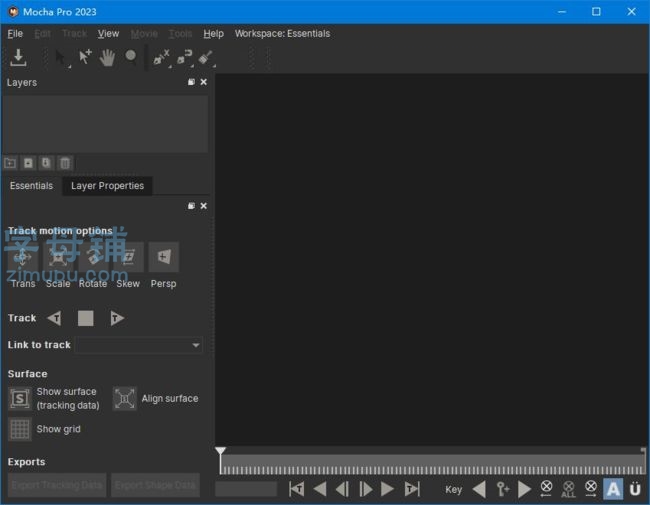Image resolution: width=650 pixels, height=505 pixels.
Task: Delete ALL keyframes icon
Action: click(x=568, y=489)
